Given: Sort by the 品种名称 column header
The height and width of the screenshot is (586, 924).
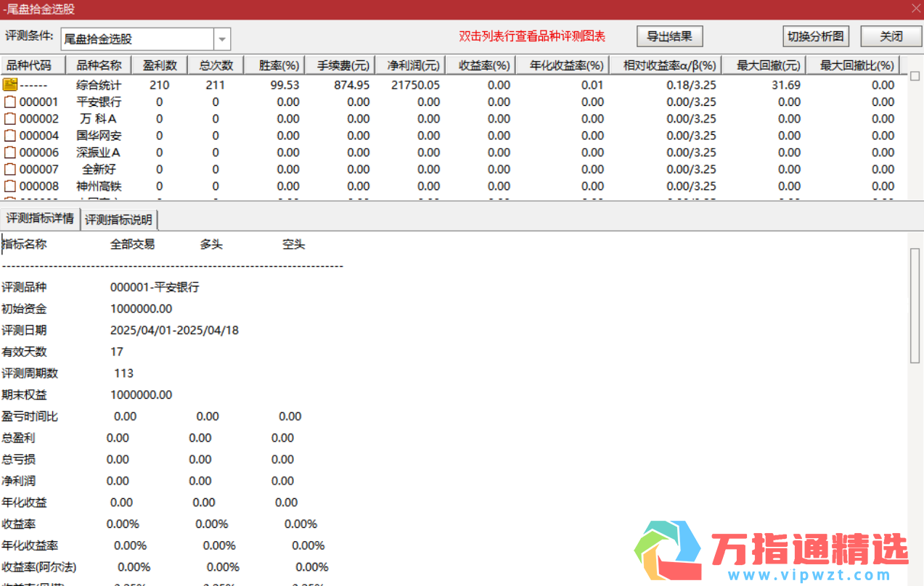Looking at the screenshot, I should point(98,65).
